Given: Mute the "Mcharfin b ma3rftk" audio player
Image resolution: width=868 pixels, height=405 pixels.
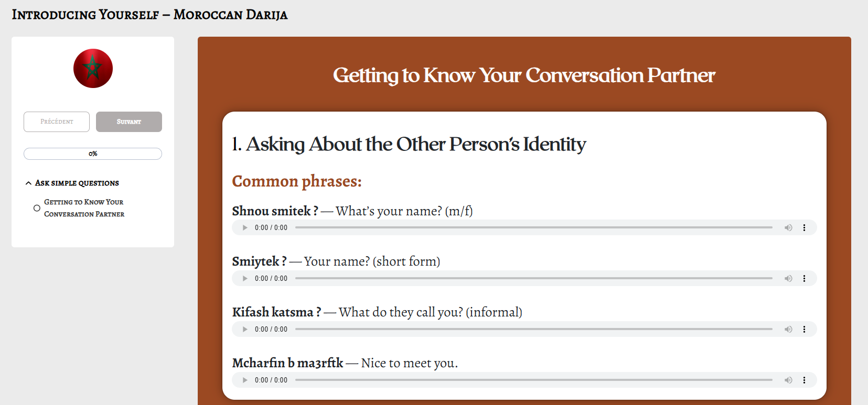Looking at the screenshot, I should pyautogui.click(x=788, y=380).
